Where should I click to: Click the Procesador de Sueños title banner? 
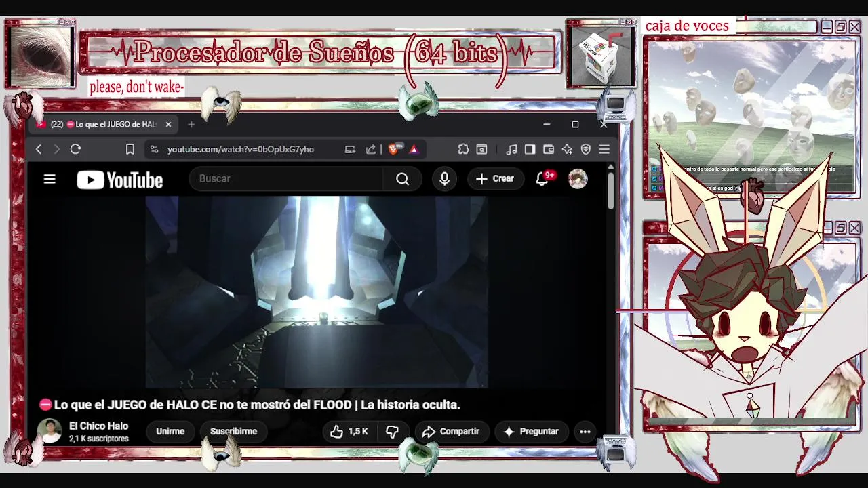coord(320,52)
